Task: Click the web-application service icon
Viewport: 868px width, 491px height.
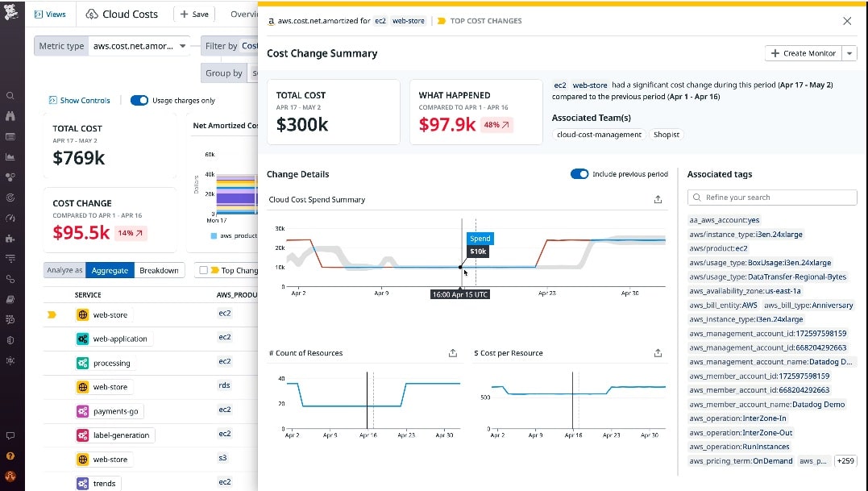Action: click(82, 339)
